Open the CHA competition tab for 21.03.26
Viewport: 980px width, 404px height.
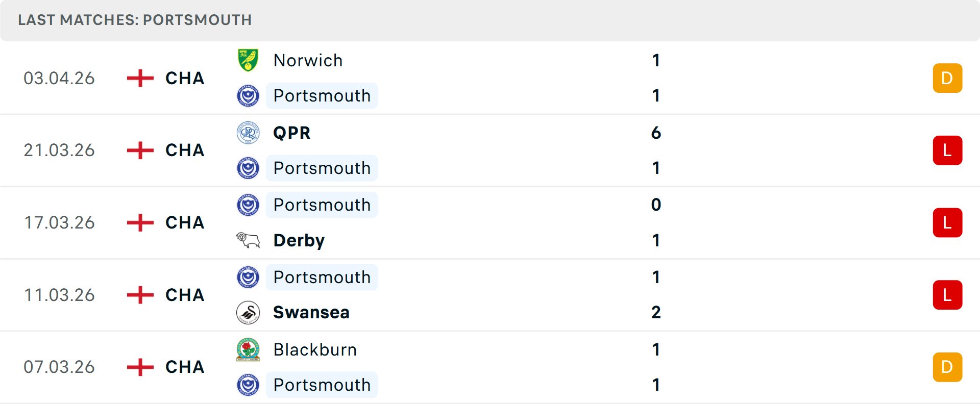(183, 150)
